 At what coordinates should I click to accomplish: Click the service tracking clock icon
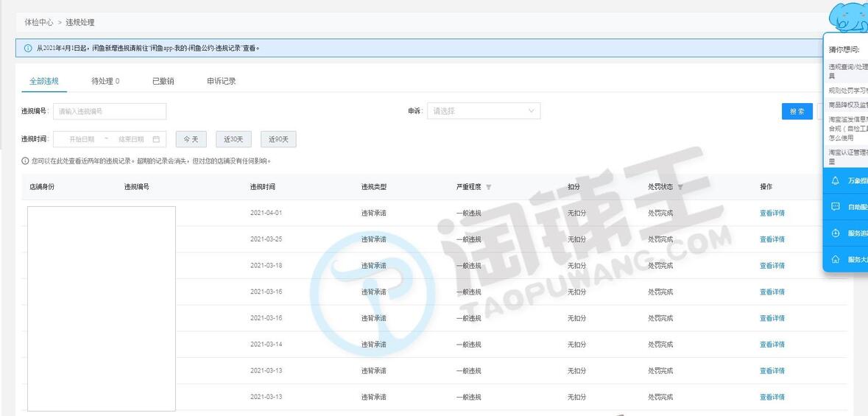835,233
